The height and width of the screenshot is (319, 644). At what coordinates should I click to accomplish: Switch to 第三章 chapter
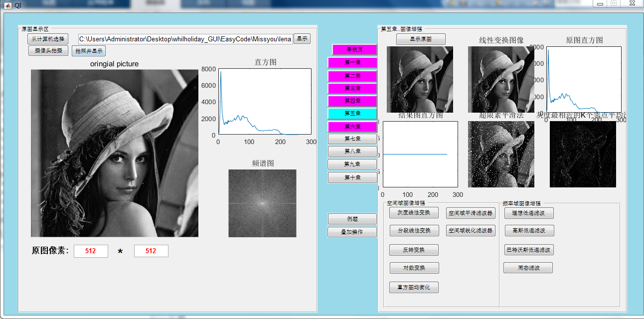click(352, 88)
